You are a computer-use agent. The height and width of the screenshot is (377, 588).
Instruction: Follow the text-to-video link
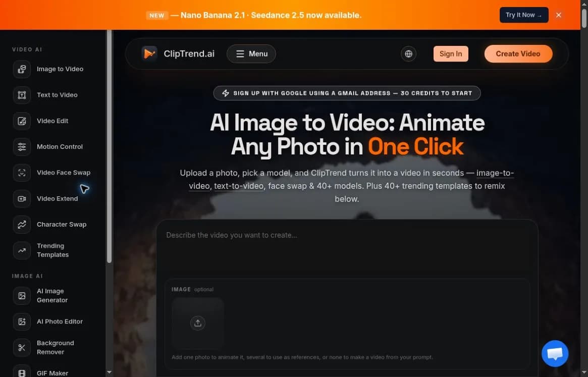point(239,186)
